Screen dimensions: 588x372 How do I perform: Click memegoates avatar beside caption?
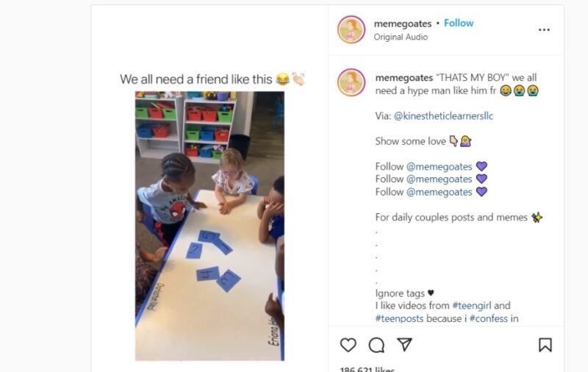point(351,82)
